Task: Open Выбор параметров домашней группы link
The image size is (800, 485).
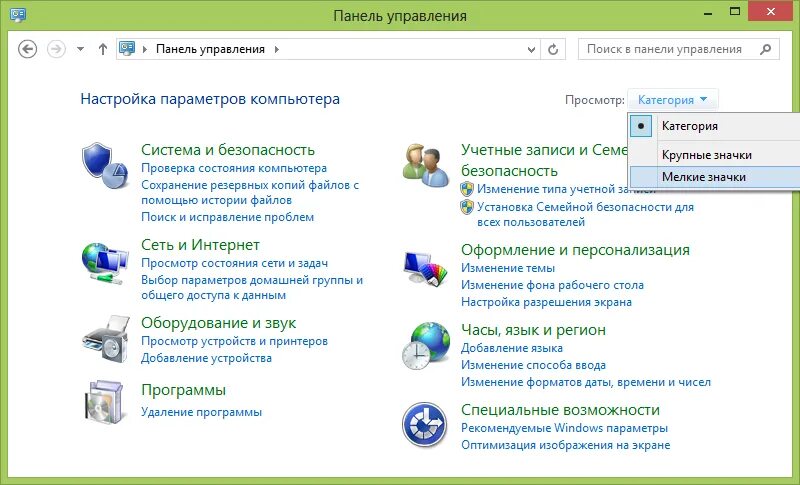Action: coord(252,287)
